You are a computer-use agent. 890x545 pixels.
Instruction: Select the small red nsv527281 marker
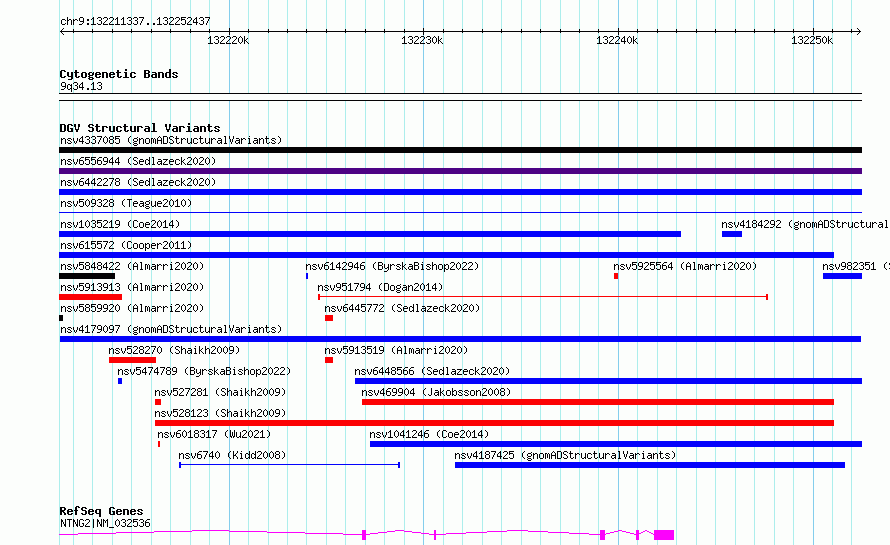pyautogui.click(x=158, y=402)
